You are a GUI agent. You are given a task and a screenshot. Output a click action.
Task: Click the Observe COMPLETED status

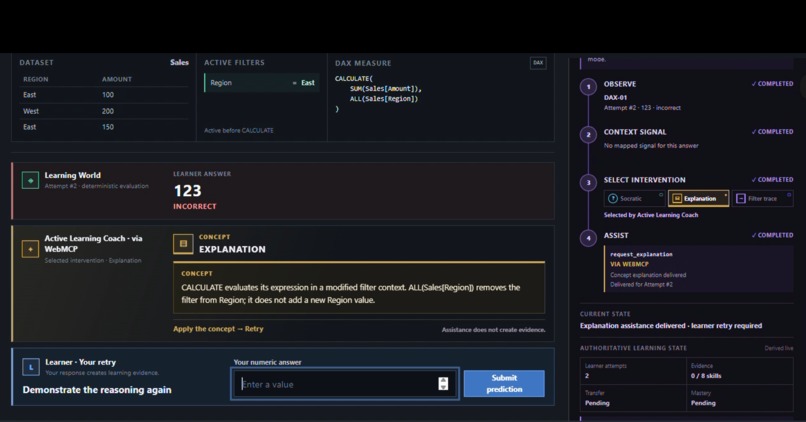pos(772,84)
